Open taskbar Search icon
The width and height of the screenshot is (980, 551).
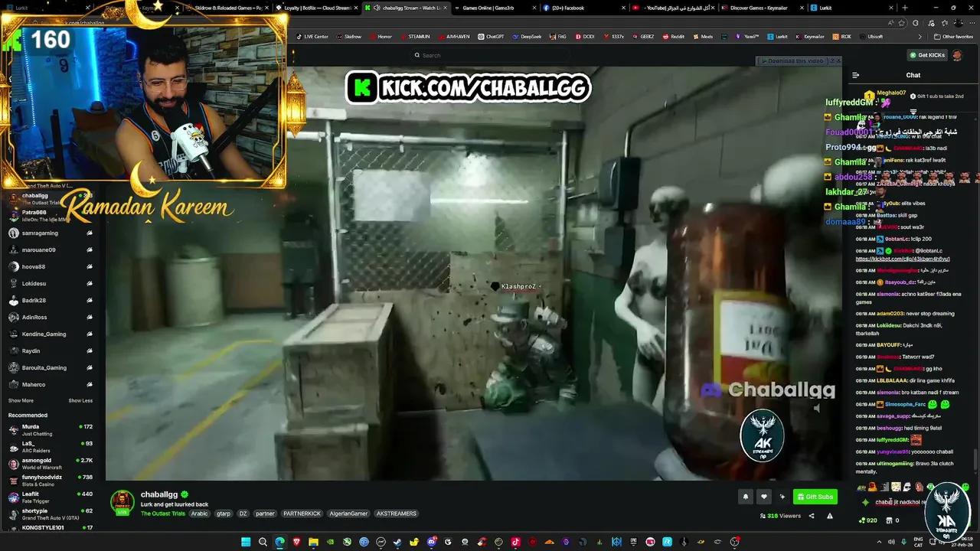pyautogui.click(x=263, y=542)
